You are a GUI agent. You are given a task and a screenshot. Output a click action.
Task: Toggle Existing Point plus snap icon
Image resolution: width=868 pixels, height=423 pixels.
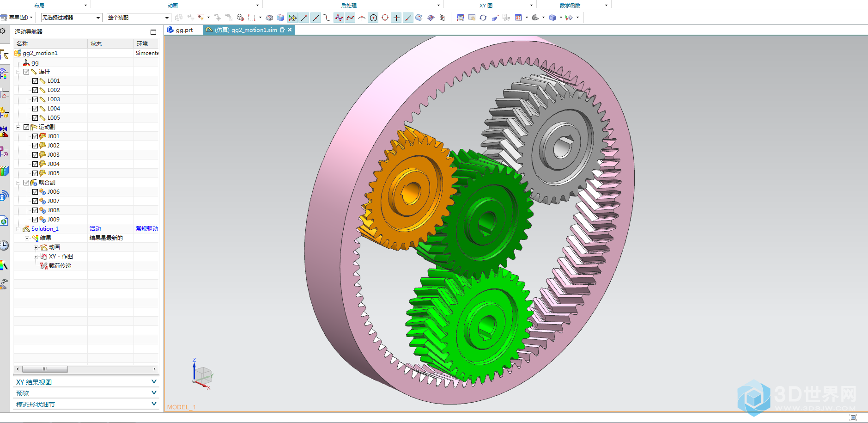click(396, 18)
